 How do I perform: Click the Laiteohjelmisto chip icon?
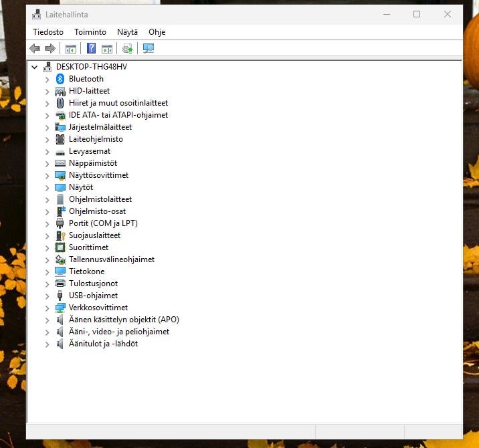coord(60,139)
